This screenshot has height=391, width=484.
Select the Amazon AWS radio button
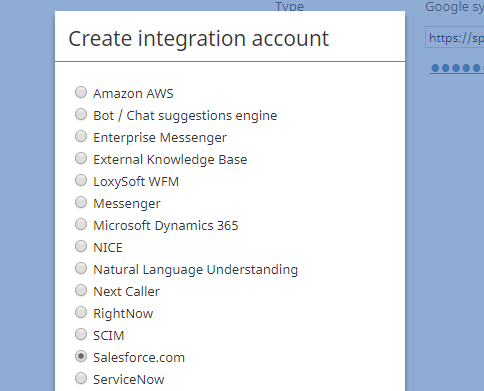81,92
